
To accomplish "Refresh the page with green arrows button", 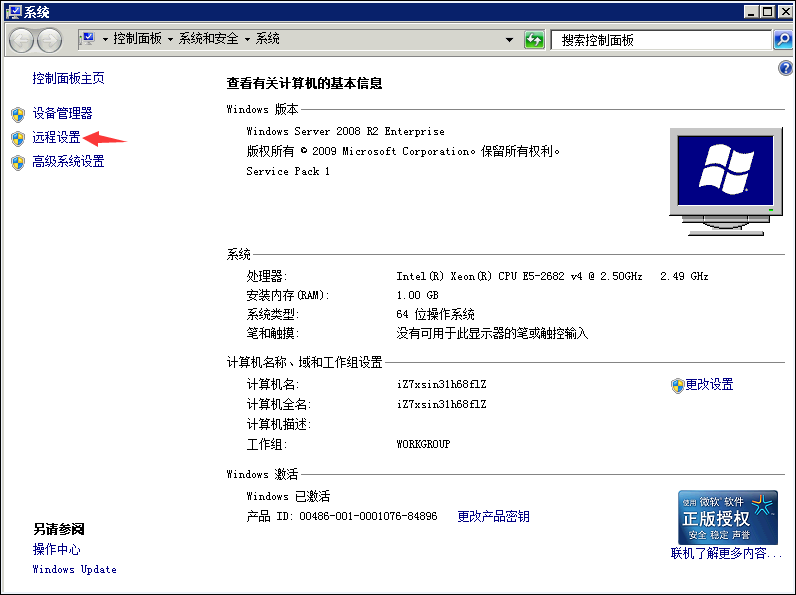I will 534,40.
